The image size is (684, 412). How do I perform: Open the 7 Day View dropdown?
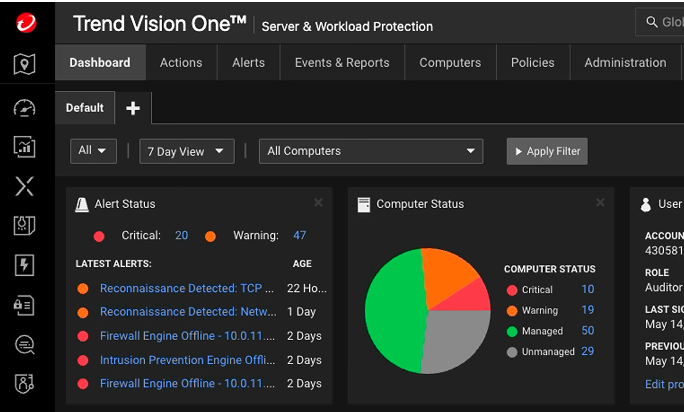(187, 151)
